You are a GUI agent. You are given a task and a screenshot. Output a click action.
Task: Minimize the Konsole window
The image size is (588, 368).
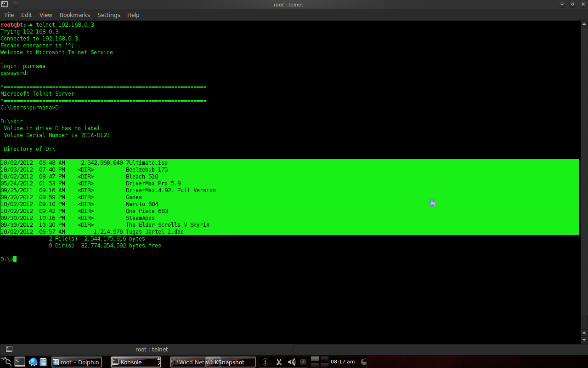click(562, 4)
